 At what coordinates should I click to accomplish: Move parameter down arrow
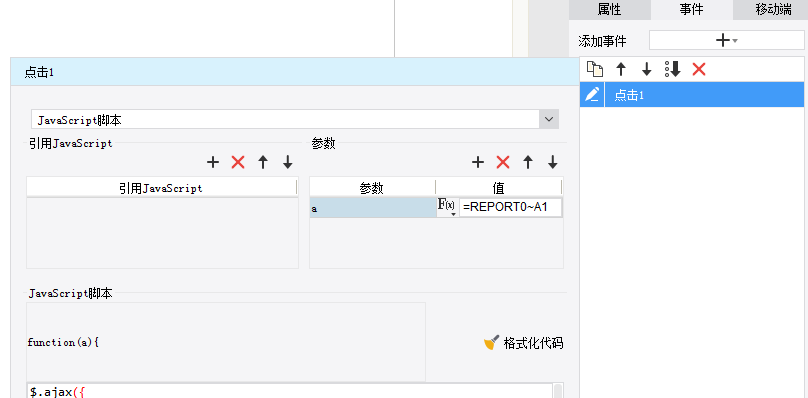pos(553,163)
